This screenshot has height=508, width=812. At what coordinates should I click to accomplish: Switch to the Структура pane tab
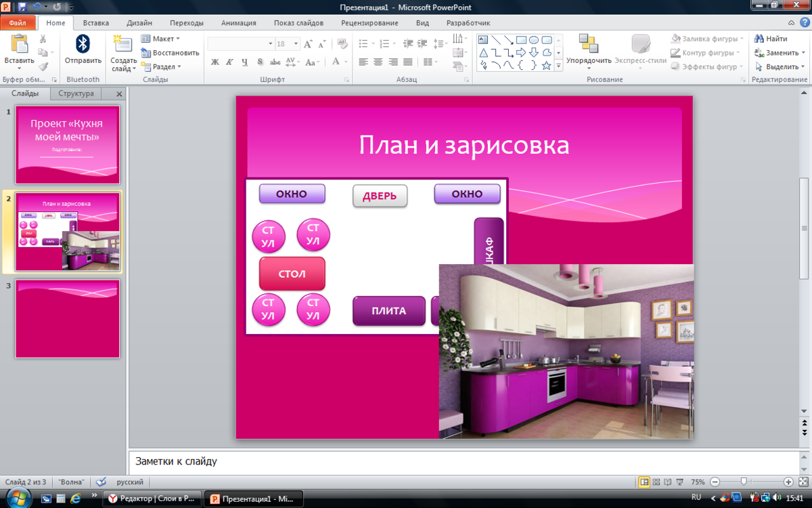point(76,93)
